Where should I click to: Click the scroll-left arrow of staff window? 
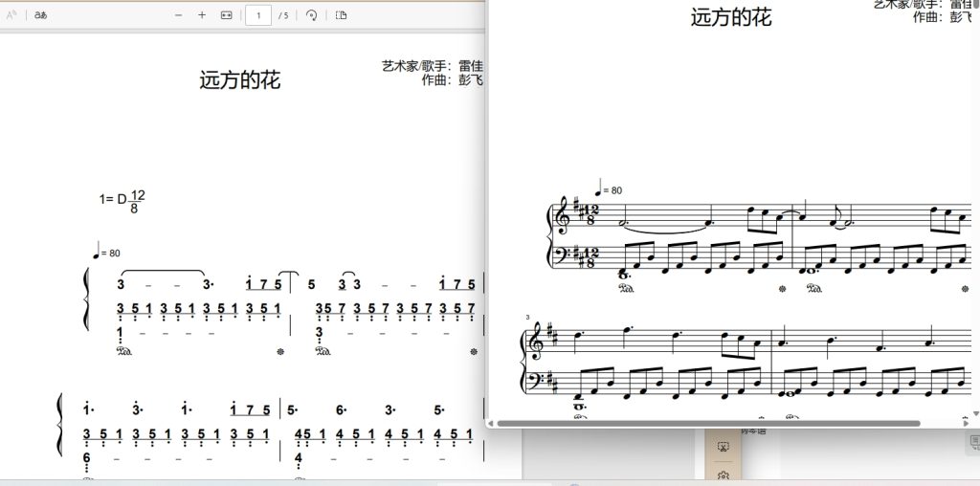(491, 424)
